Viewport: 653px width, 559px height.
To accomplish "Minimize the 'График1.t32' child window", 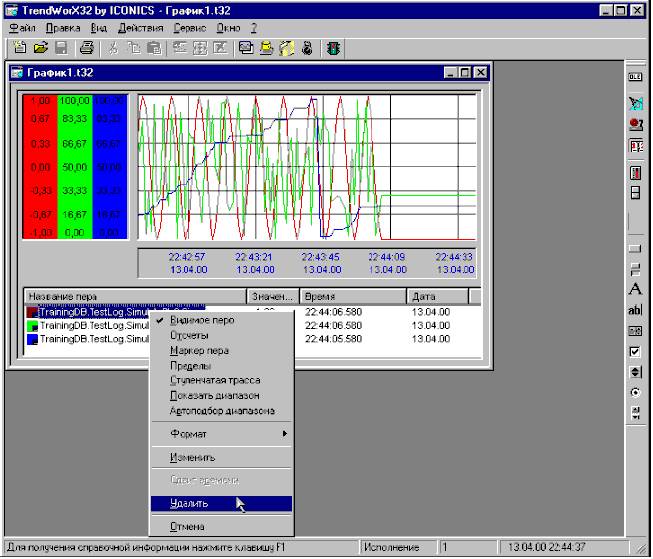I will [450, 72].
